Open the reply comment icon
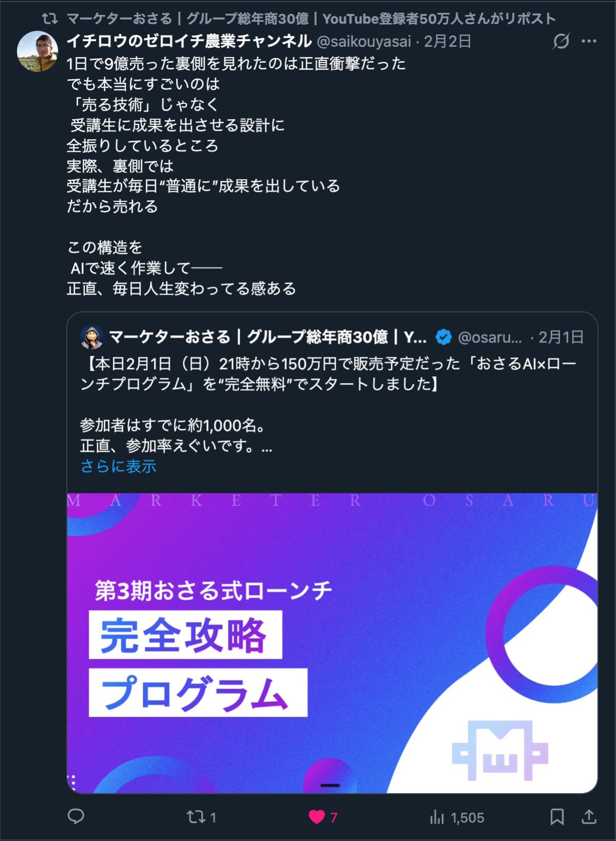This screenshot has height=841, width=616. coord(76,816)
